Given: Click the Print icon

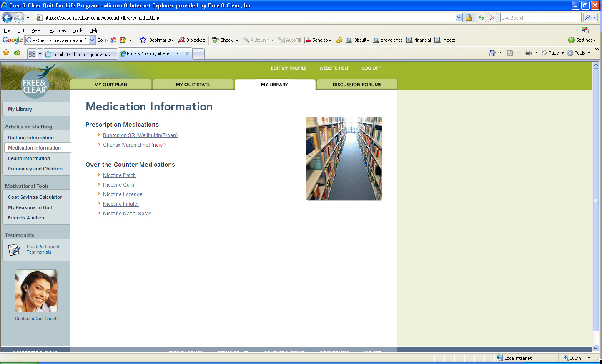Looking at the screenshot, I should pyautogui.click(x=528, y=53).
